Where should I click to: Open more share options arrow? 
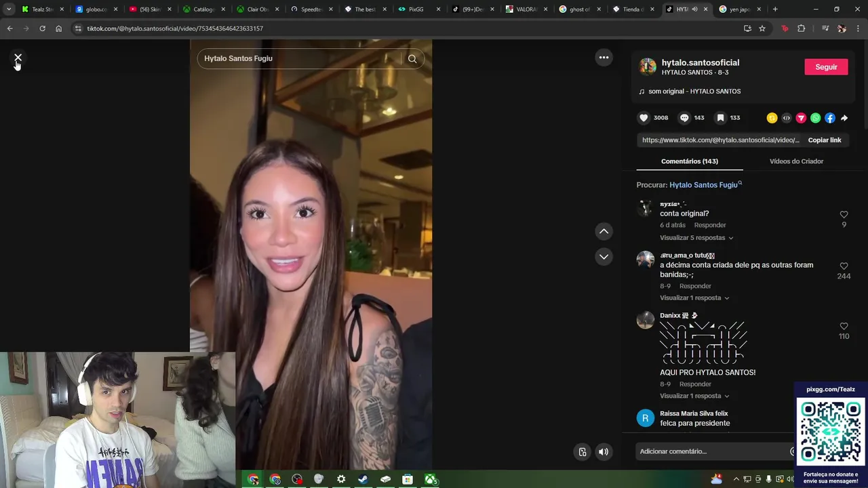[844, 118]
